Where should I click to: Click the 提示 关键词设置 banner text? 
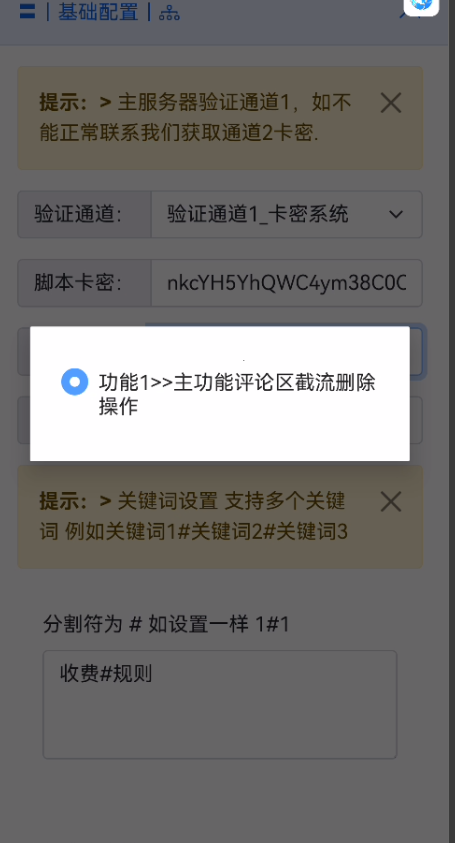pyautogui.click(x=194, y=517)
